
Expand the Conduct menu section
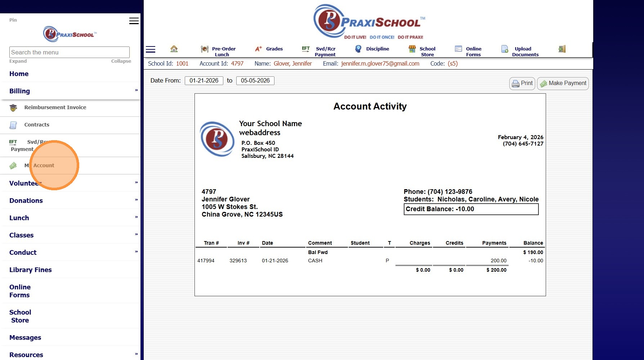tap(70, 253)
